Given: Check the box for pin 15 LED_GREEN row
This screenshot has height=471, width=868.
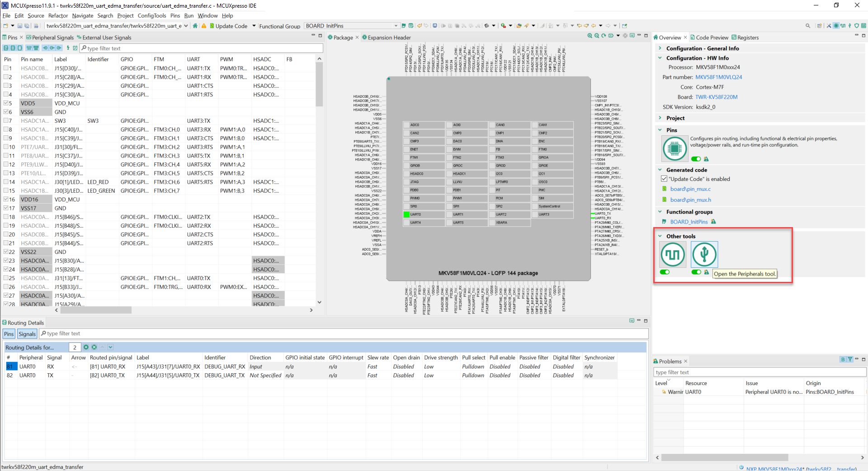Looking at the screenshot, I should coord(6,190).
